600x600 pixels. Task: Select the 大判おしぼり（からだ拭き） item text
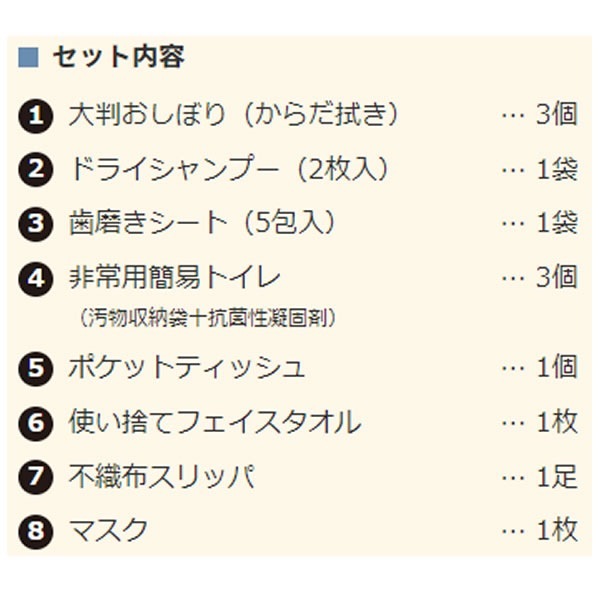[234, 115]
